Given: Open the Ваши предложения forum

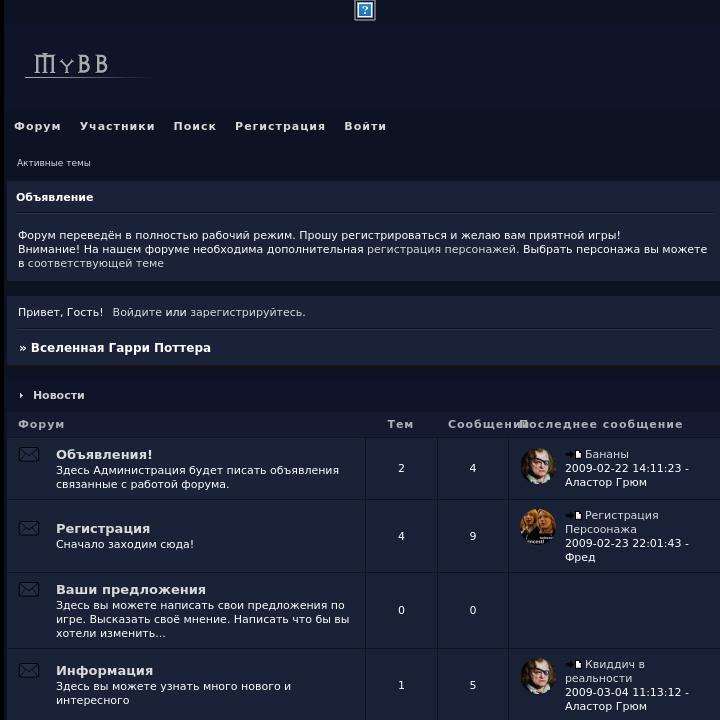Looking at the screenshot, I should 131,590.
